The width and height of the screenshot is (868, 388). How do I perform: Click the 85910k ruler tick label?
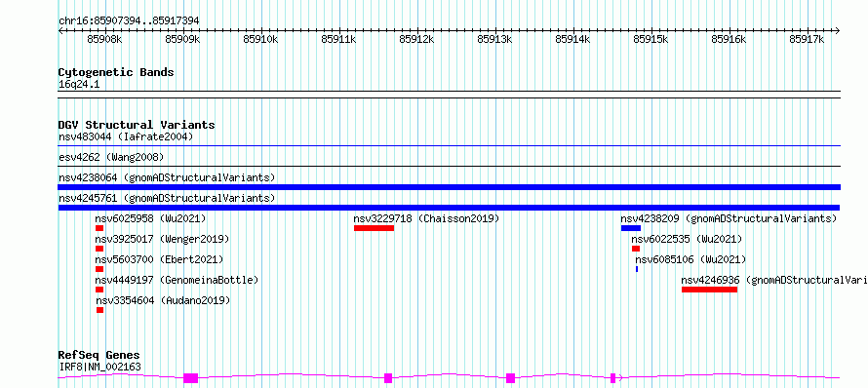click(x=260, y=39)
